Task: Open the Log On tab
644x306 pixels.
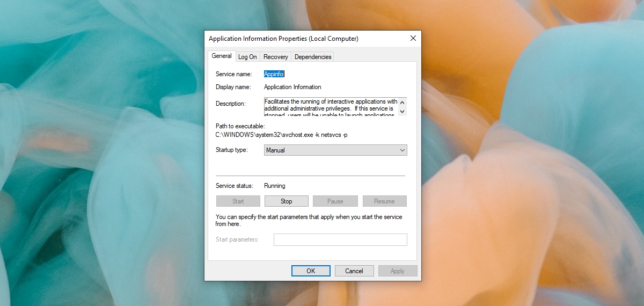Action: 247,56
